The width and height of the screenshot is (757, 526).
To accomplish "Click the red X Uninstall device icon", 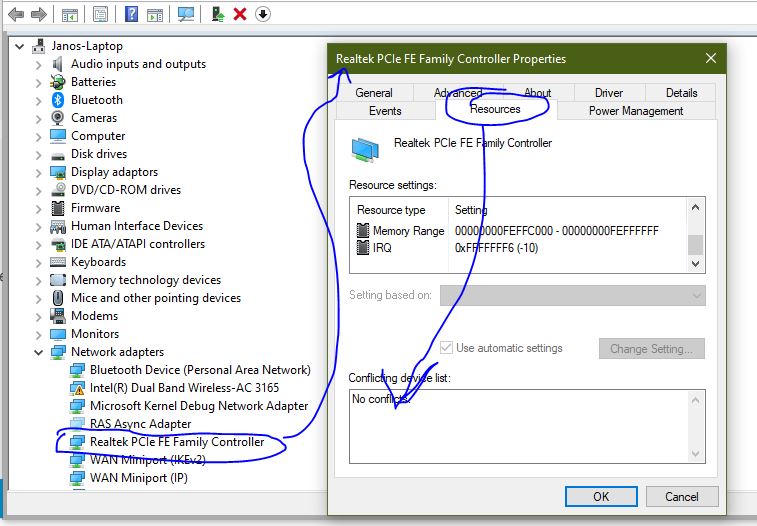I will point(240,14).
